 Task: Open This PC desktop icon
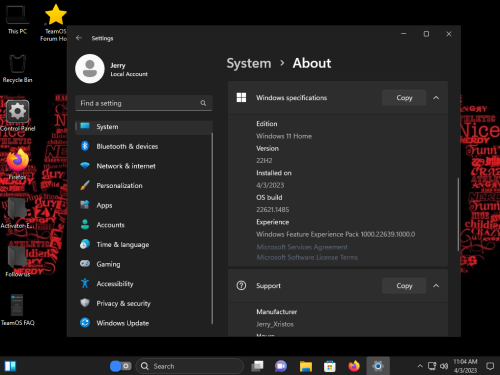(17, 20)
